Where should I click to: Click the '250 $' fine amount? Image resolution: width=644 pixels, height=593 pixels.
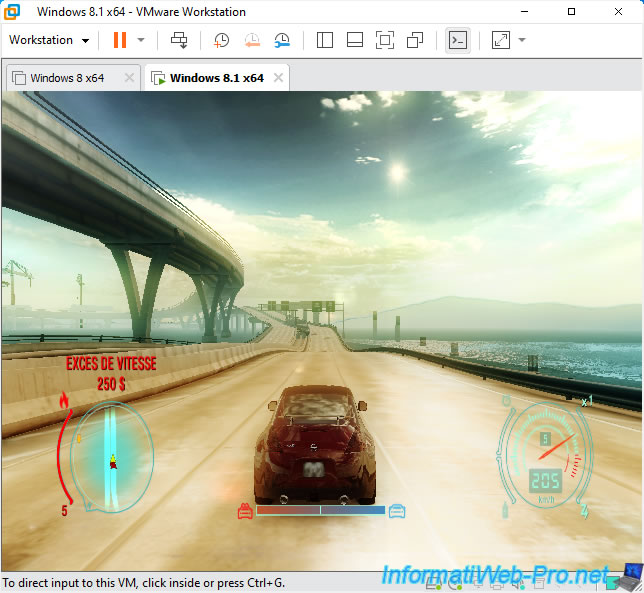[x=111, y=384]
